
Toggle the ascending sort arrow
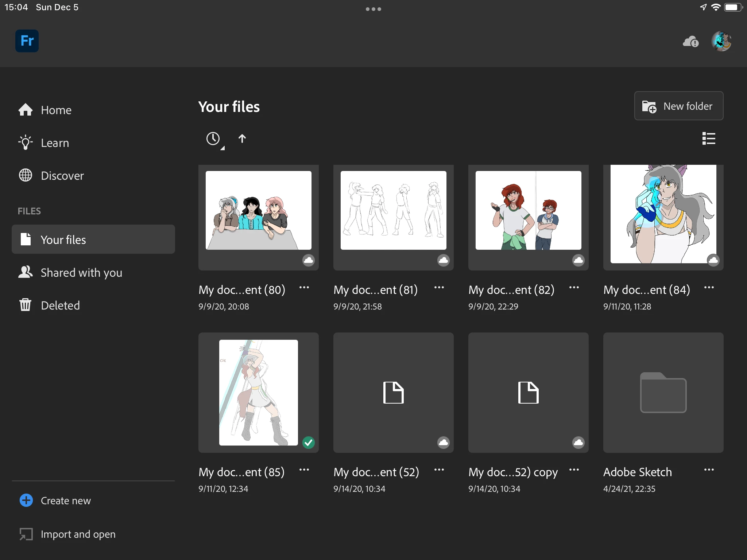tap(242, 139)
